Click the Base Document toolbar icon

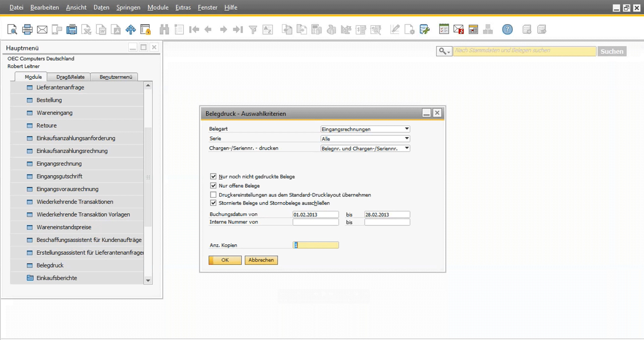[x=287, y=29]
